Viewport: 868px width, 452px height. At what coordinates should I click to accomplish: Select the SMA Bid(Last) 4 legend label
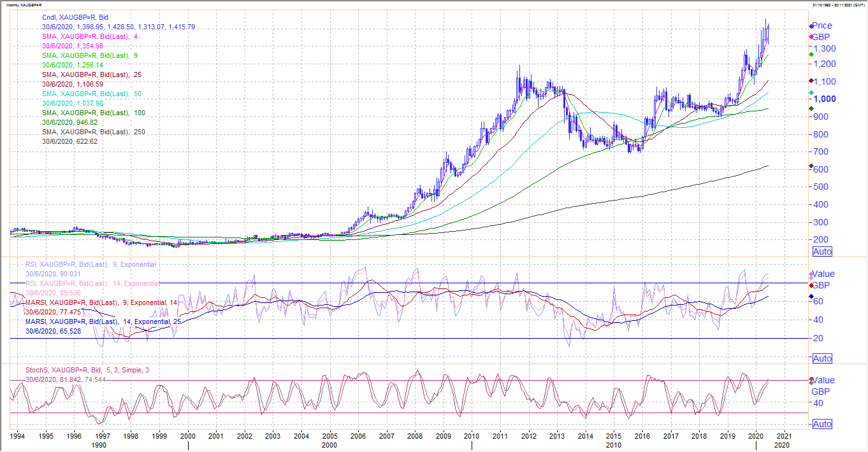pos(90,36)
